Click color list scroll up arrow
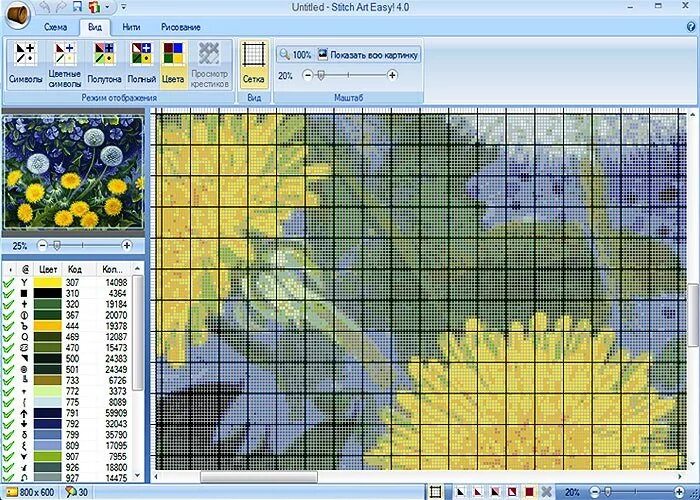700x500 pixels. click(138, 268)
